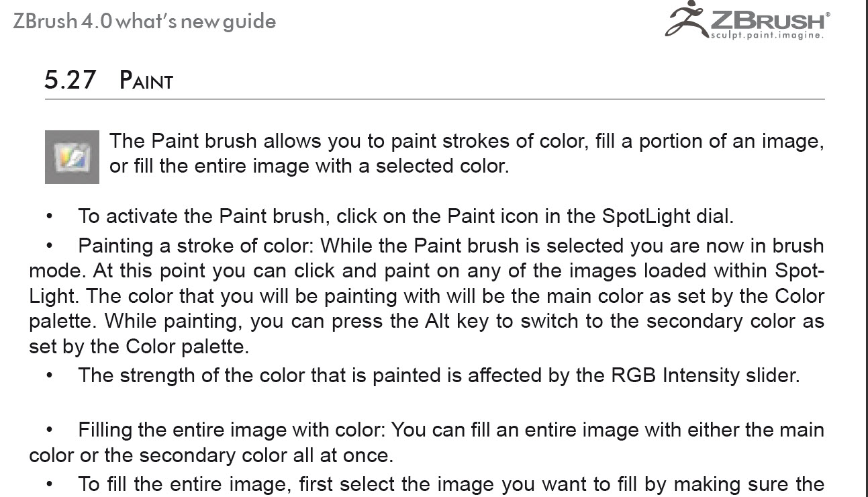Click the sentence starting "The Paint brush allows"
Screen dimensions: 868x497
coord(466,141)
